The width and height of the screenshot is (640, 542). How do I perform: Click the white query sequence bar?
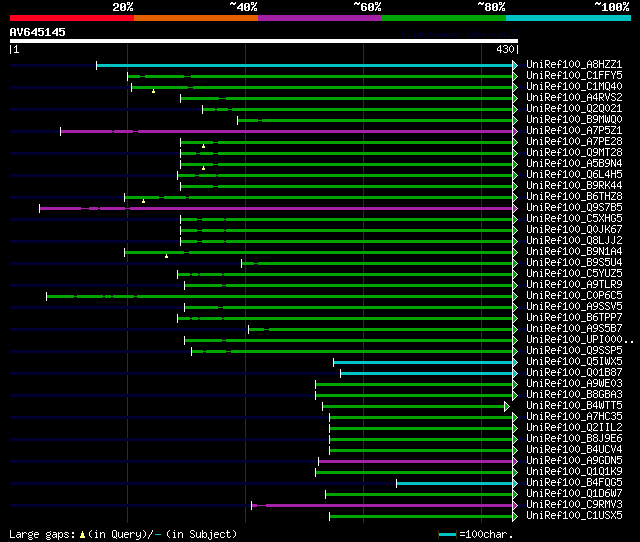tap(264, 41)
